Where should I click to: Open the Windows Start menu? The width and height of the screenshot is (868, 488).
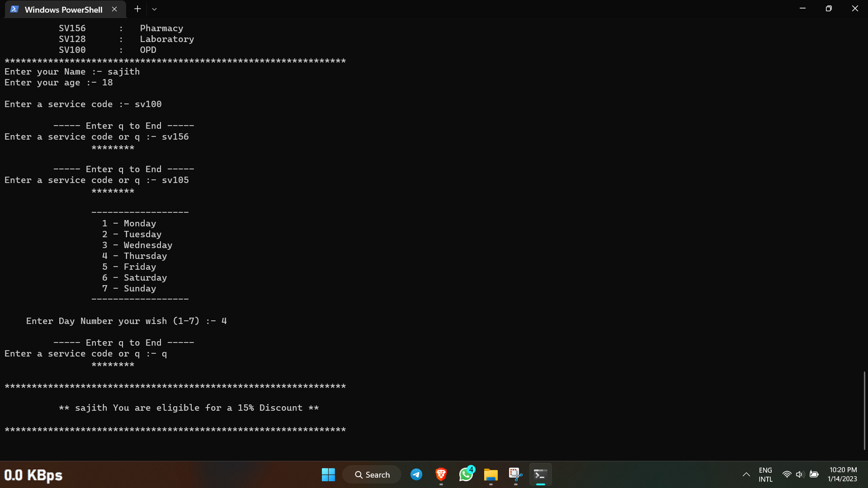pos(328,474)
